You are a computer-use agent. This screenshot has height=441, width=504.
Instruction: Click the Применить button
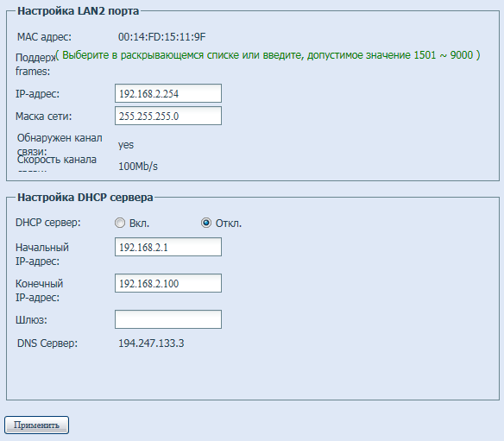pos(36,425)
